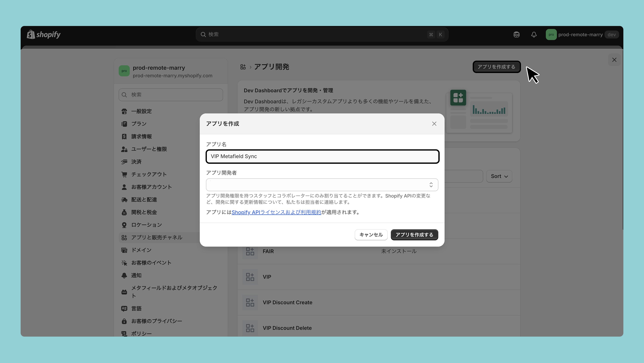Click the Shopify logo in header

44,34
